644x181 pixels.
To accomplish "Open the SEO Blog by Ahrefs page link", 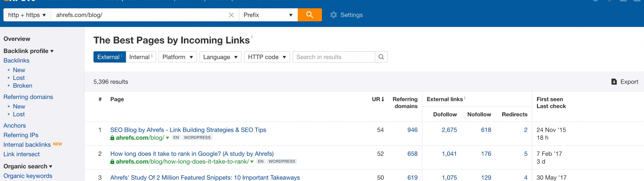I will coord(188,130).
